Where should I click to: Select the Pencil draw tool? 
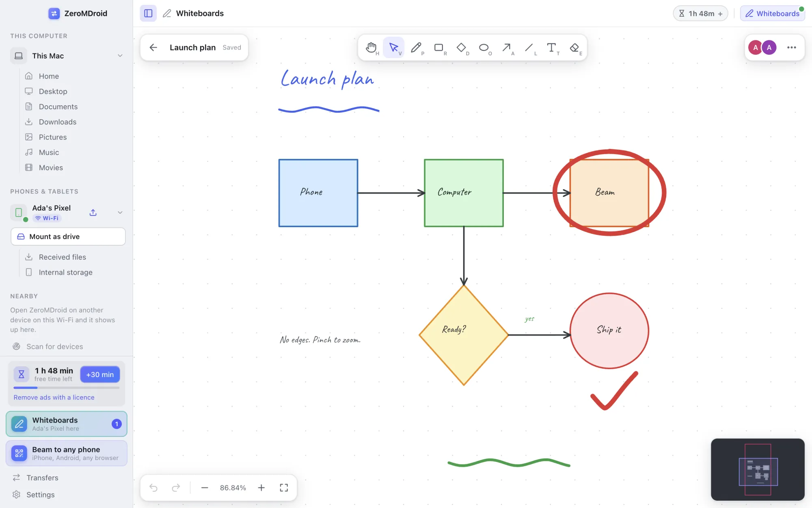(416, 48)
